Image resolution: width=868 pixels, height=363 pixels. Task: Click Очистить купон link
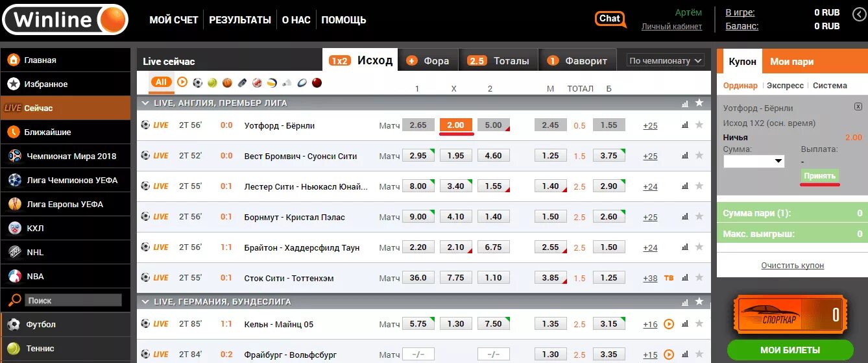pyautogui.click(x=793, y=266)
